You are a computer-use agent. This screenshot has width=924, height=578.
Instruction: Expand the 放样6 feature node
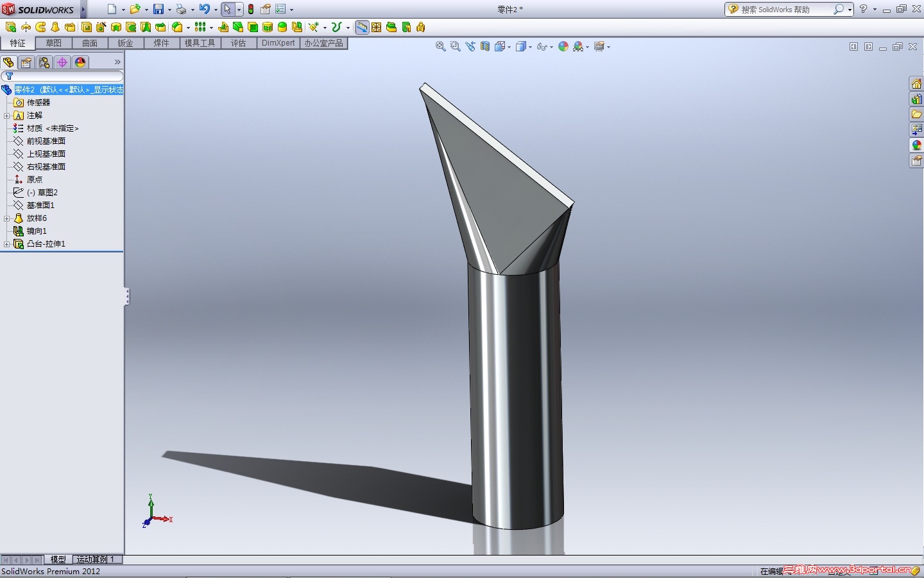coord(6,218)
